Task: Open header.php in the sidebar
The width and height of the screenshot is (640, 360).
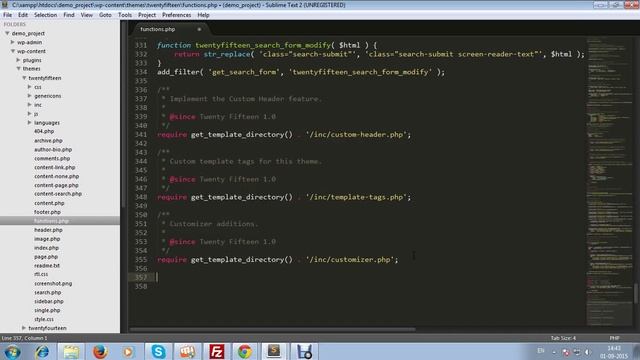Action: [48, 230]
